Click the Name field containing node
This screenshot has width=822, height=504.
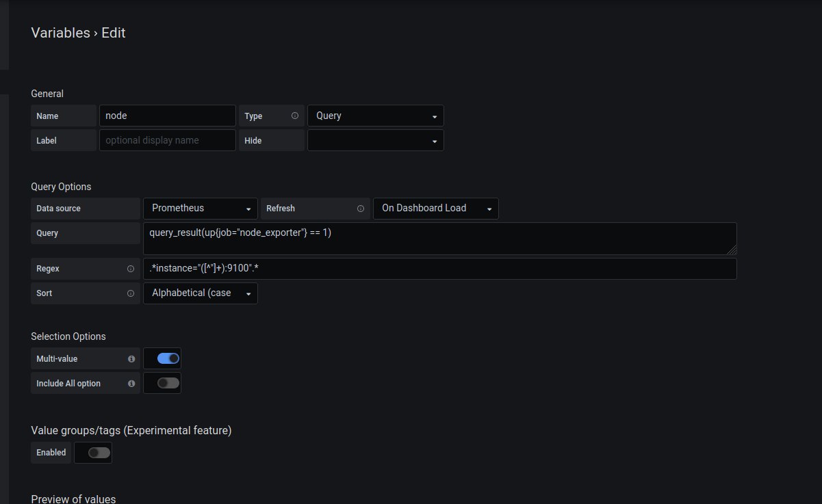coord(168,116)
